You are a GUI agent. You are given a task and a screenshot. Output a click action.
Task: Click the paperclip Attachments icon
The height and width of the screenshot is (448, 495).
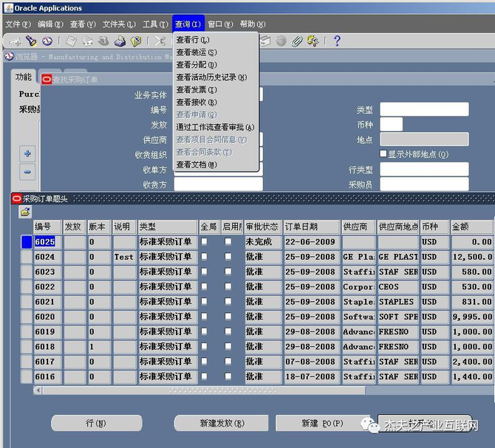point(297,41)
